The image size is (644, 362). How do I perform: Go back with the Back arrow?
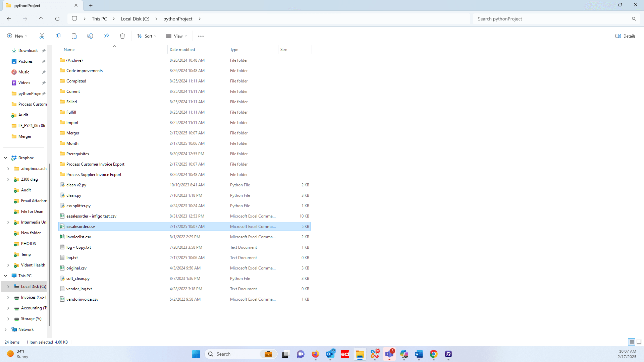click(9, 19)
